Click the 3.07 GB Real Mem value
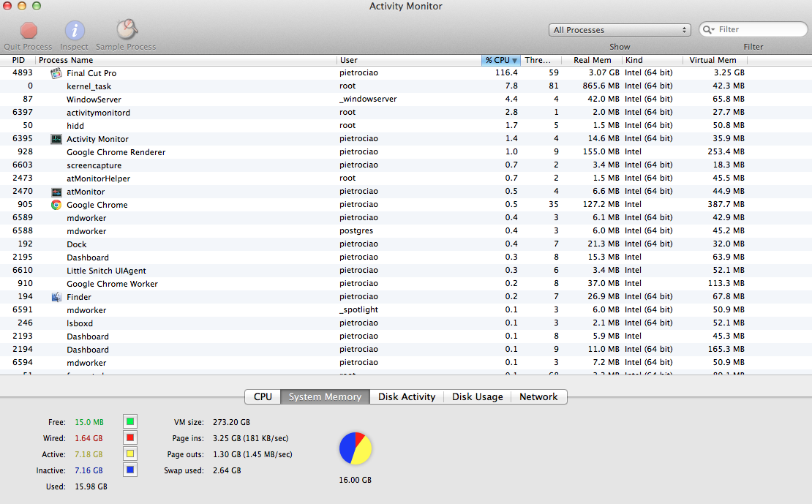 click(604, 72)
